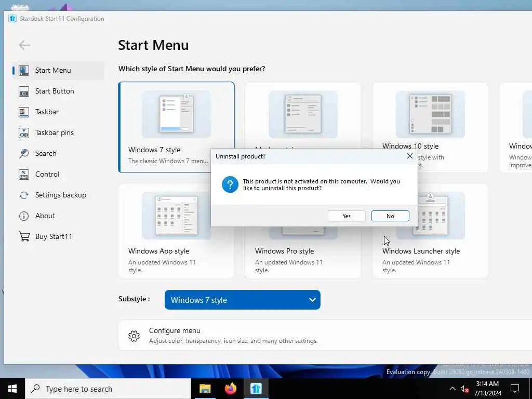The image size is (532, 399).
Task: Open Windows Start button on taskbar
Action: 12,389
